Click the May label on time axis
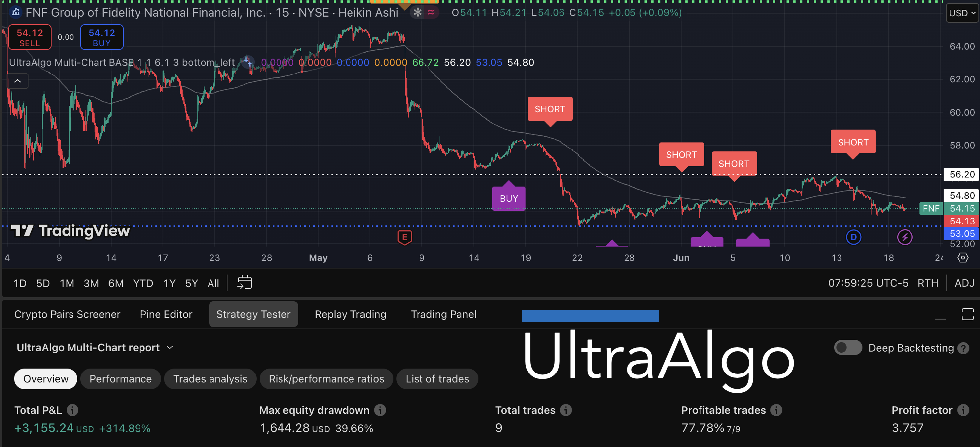This screenshot has width=980, height=447. (318, 258)
